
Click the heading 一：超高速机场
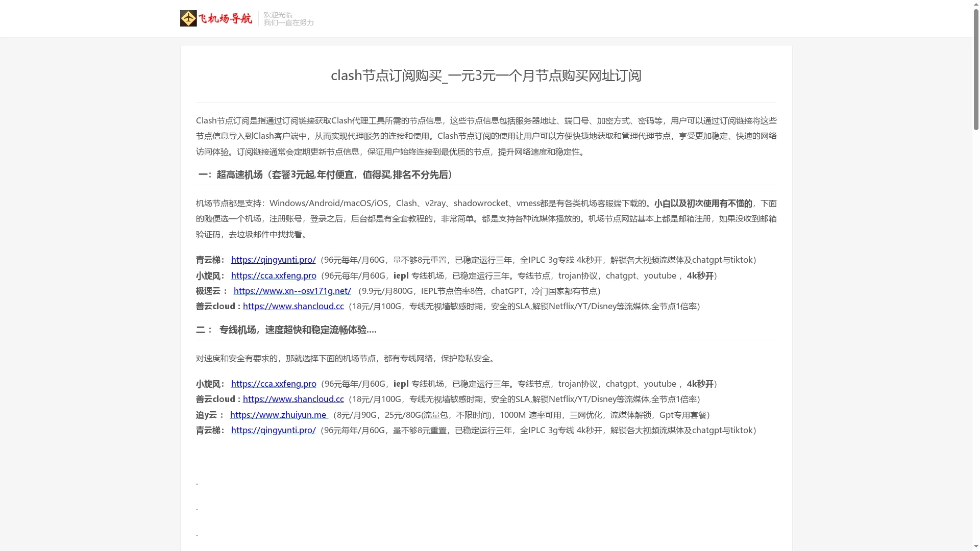point(325,174)
